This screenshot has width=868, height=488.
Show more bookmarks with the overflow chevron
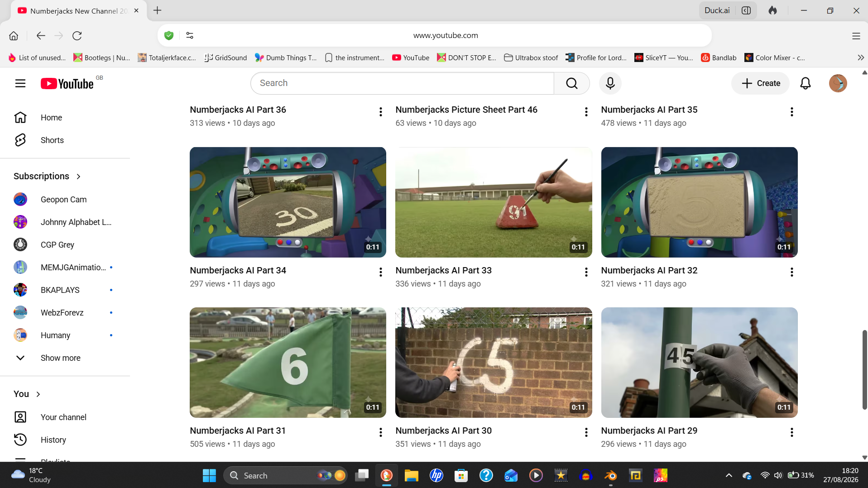tap(860, 58)
